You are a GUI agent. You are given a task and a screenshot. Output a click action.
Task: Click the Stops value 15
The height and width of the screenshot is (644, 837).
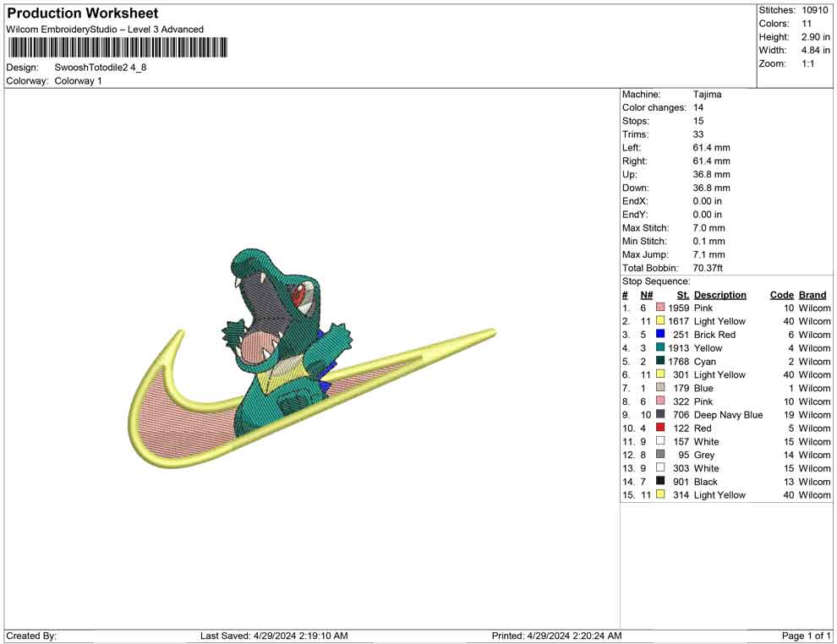click(698, 121)
